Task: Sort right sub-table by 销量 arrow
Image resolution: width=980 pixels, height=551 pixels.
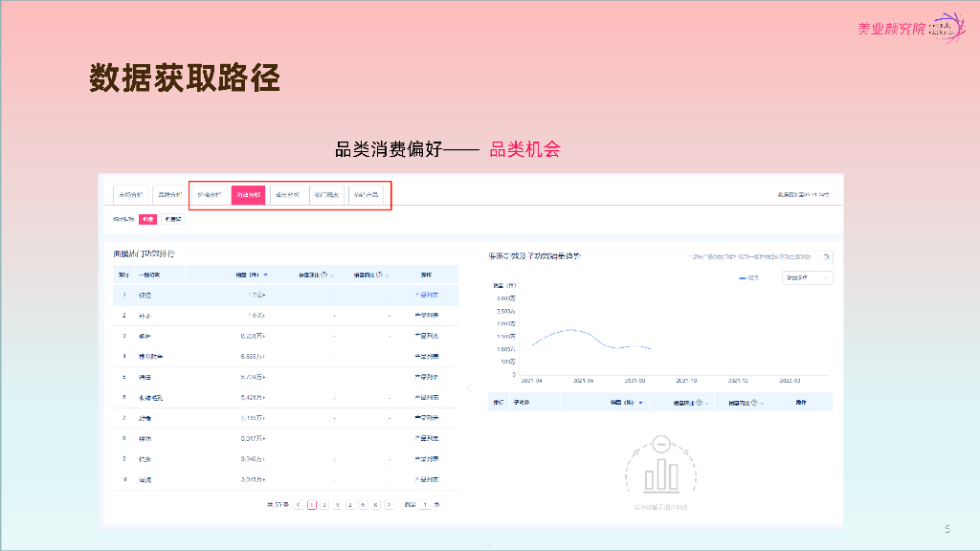Action: (x=640, y=403)
